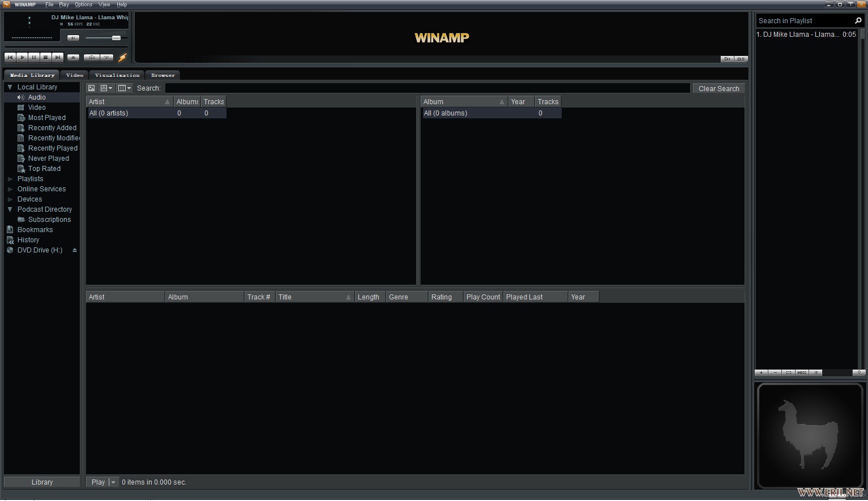Viewport: 868px width, 501px height.
Task: Remove items with the playlist minus button
Action: [x=775, y=372]
